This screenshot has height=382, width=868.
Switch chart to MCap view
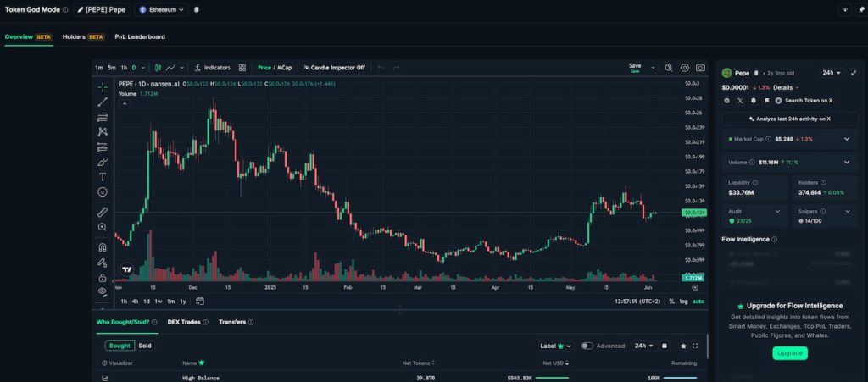click(x=285, y=68)
